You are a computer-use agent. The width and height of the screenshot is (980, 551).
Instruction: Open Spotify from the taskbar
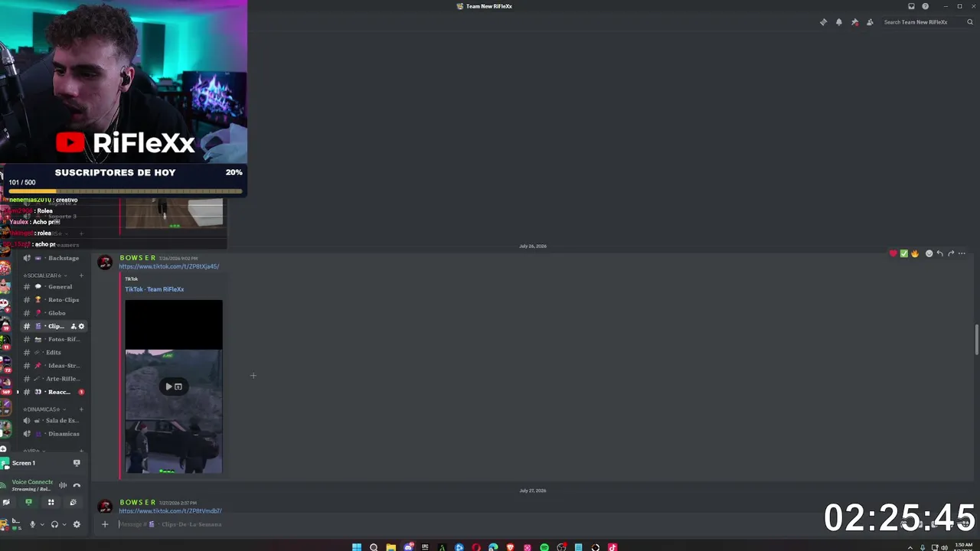pyautogui.click(x=544, y=547)
